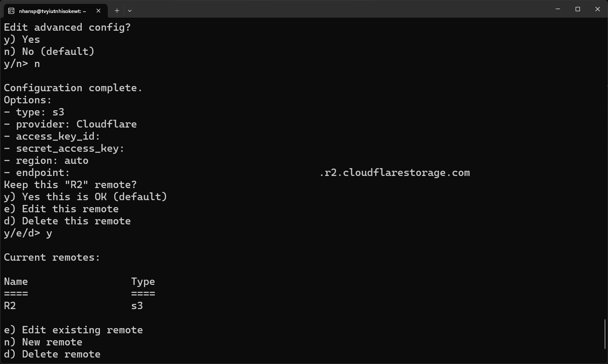Viewport: 608px width, 364px height.
Task: Click the "y/e/d> y" prompt line
Action: [x=28, y=233]
